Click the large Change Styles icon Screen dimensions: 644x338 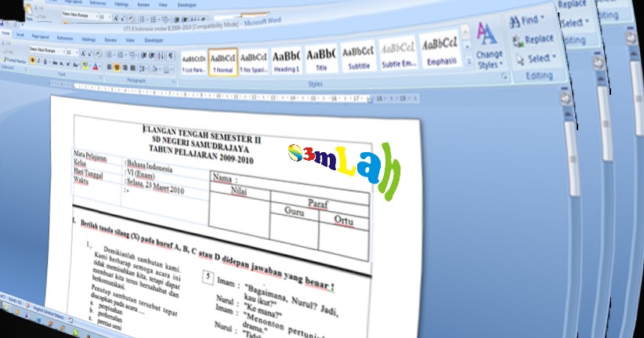487,34
